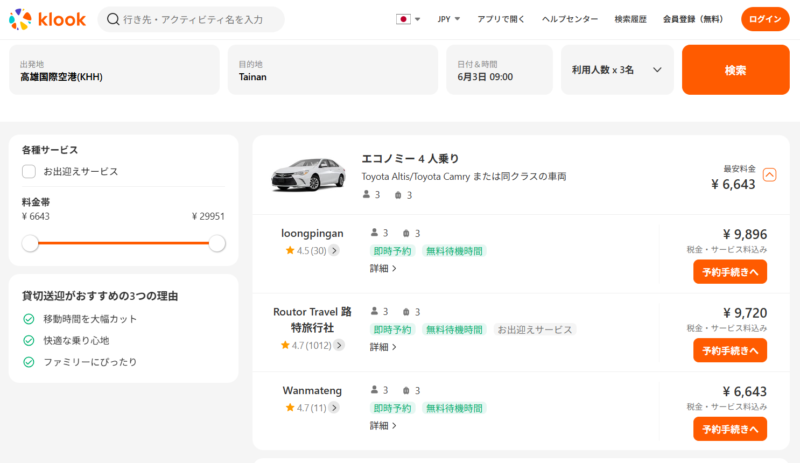Image resolution: width=800 pixels, height=463 pixels.
Task: Click checkmark icon beside 移動時間を大幅カット
Action: click(x=29, y=319)
